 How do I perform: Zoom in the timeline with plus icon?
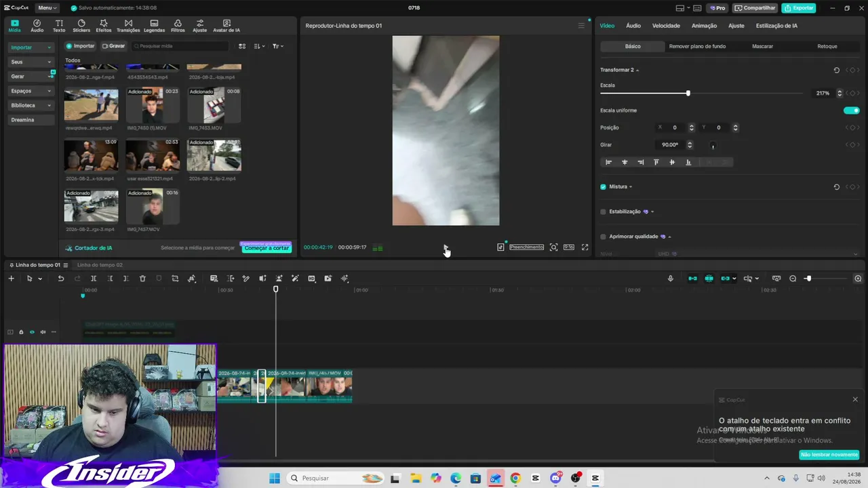(858, 279)
